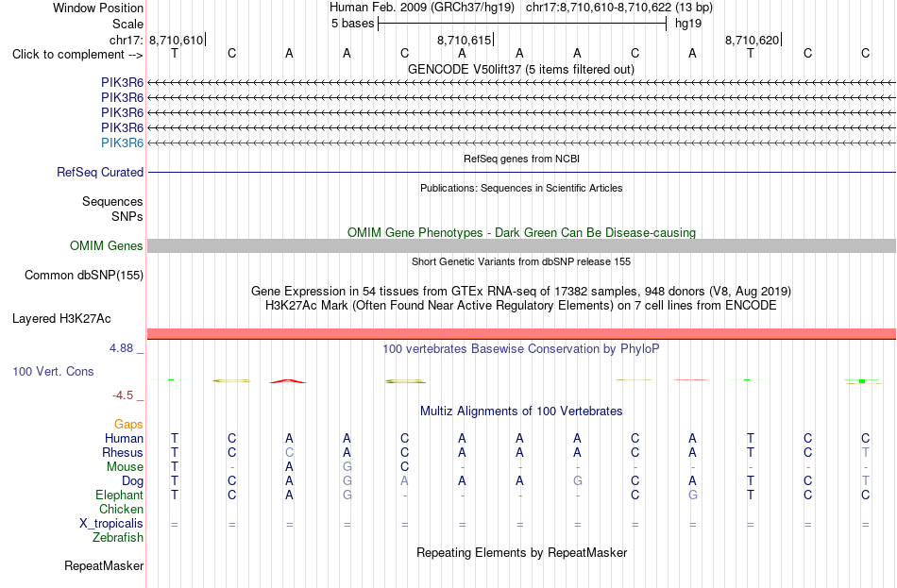Image resolution: width=897 pixels, height=588 pixels.
Task: Click the red PhyloP conservation peak
Action: (x=288, y=381)
